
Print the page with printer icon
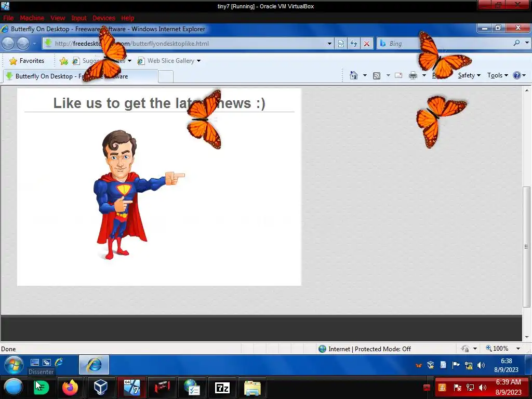(x=413, y=75)
